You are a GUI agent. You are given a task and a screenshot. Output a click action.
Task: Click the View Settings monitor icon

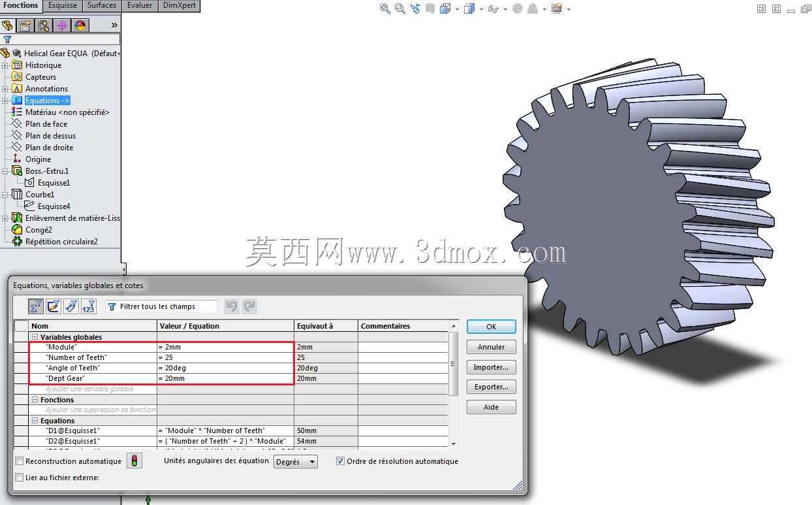tap(557, 8)
